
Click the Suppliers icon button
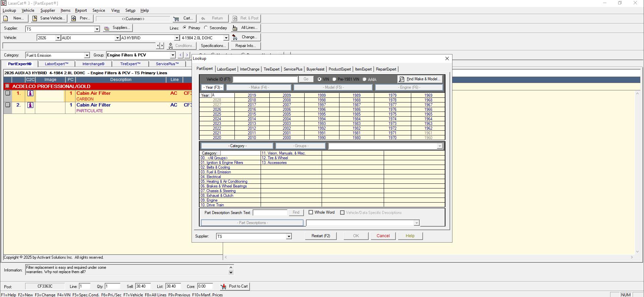pos(107,28)
